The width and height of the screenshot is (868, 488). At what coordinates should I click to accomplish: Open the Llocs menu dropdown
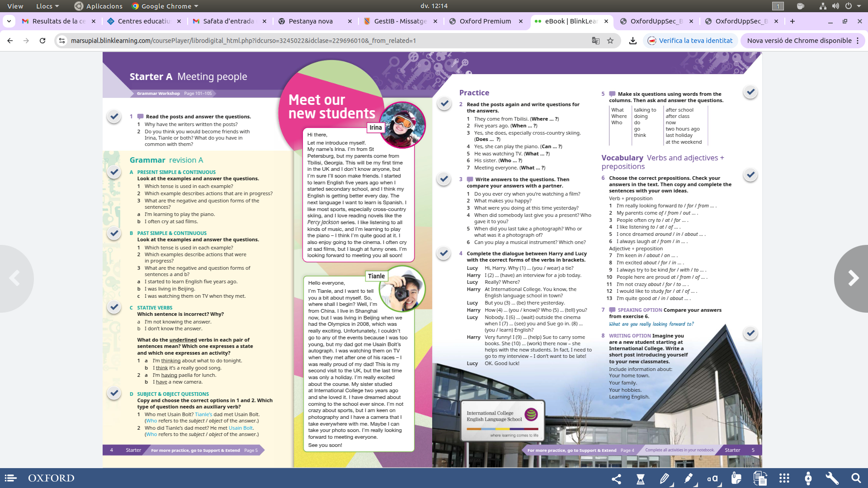[x=47, y=6]
